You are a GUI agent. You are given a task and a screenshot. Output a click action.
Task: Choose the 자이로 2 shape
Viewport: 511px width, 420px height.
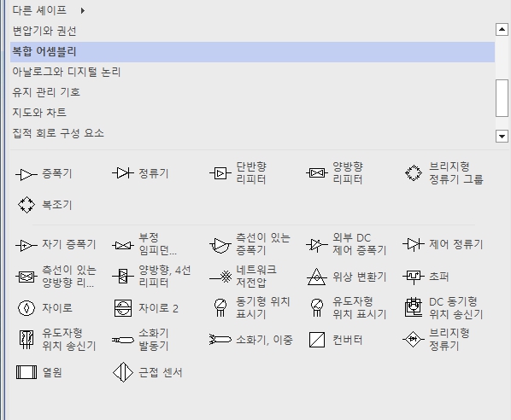pyautogui.click(x=146, y=308)
